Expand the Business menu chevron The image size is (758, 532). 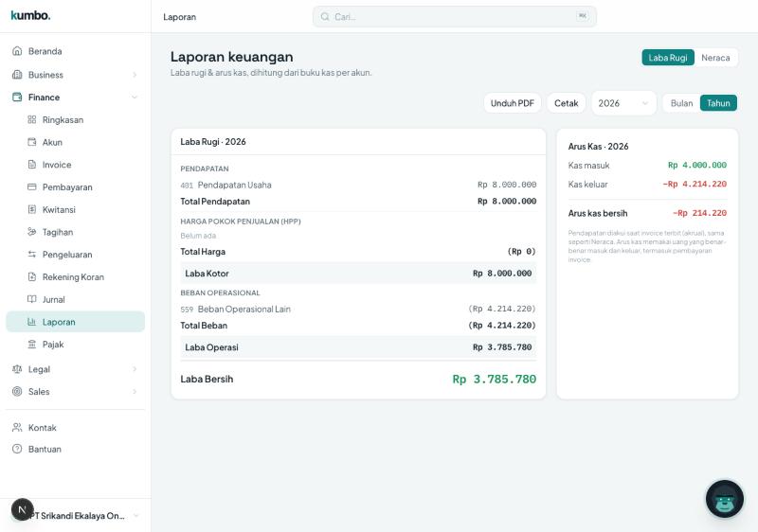click(135, 75)
